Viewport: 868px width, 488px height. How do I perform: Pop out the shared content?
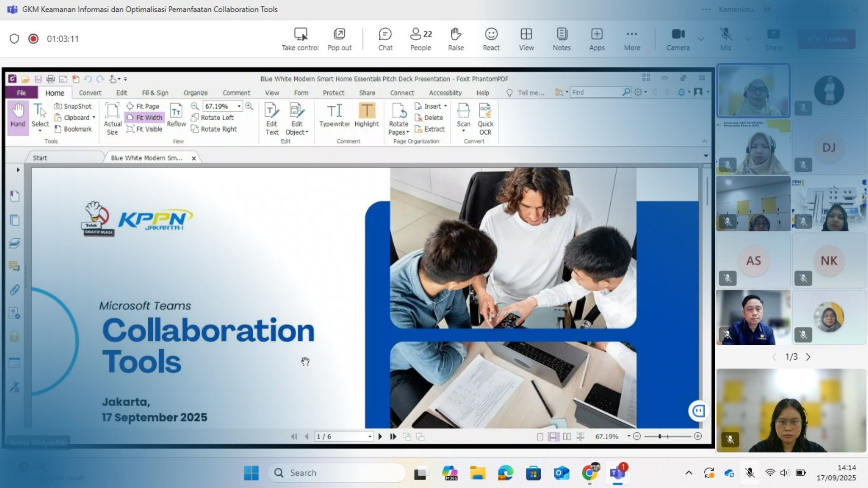point(340,39)
